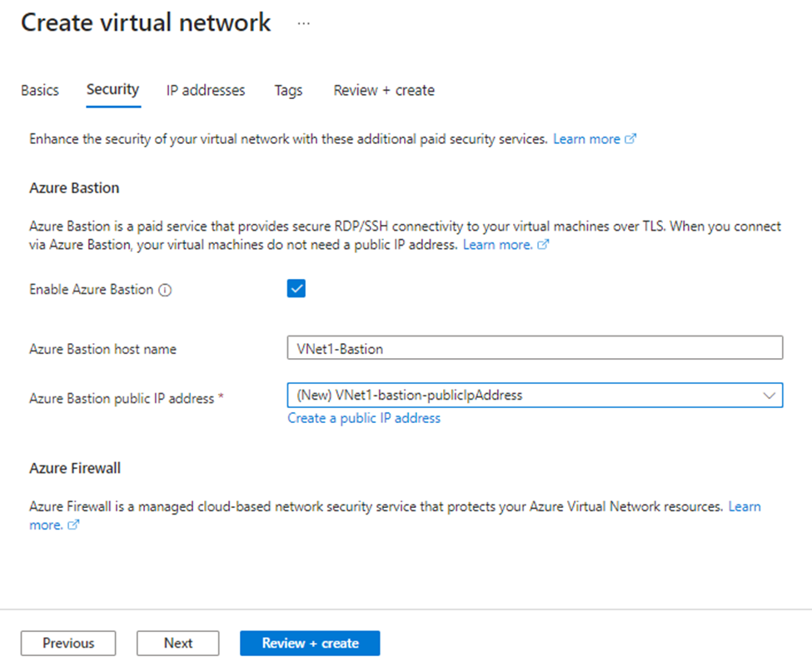Open the ellipsis menu next to the page title
Screen dimensions: 812x672
click(303, 24)
